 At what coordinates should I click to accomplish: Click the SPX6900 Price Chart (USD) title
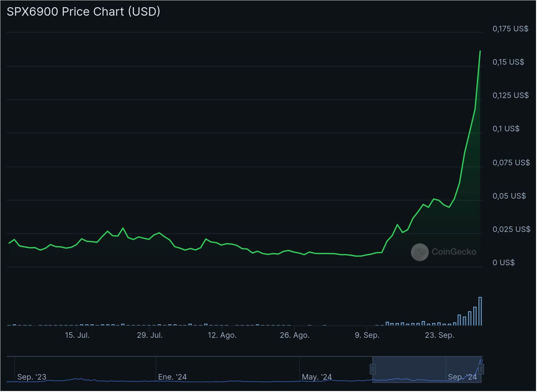tap(84, 12)
